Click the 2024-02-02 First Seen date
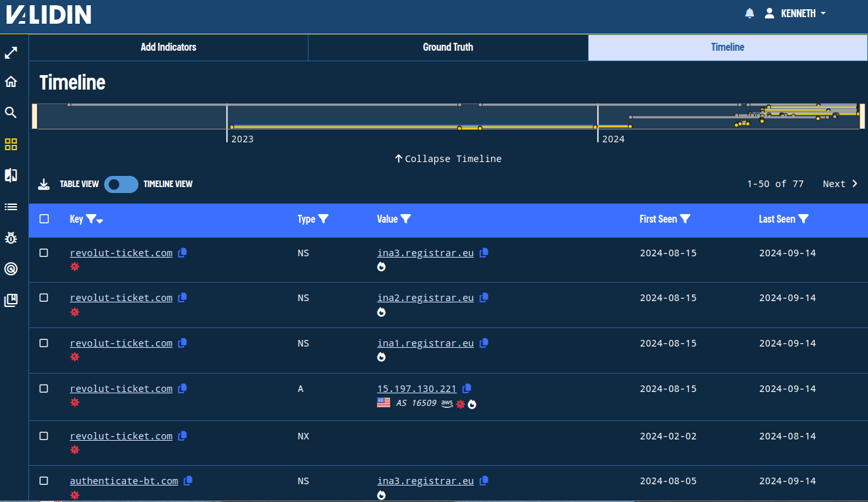 coord(668,436)
